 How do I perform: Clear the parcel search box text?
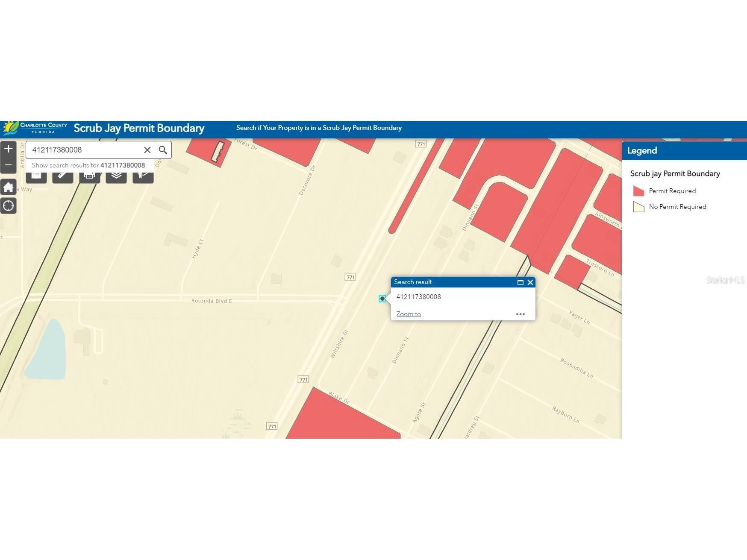[147, 150]
